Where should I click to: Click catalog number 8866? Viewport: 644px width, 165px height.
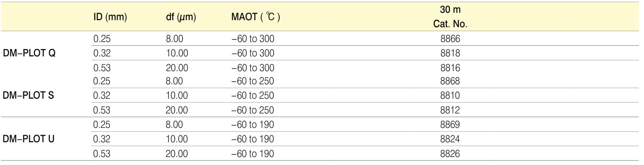[450, 39]
